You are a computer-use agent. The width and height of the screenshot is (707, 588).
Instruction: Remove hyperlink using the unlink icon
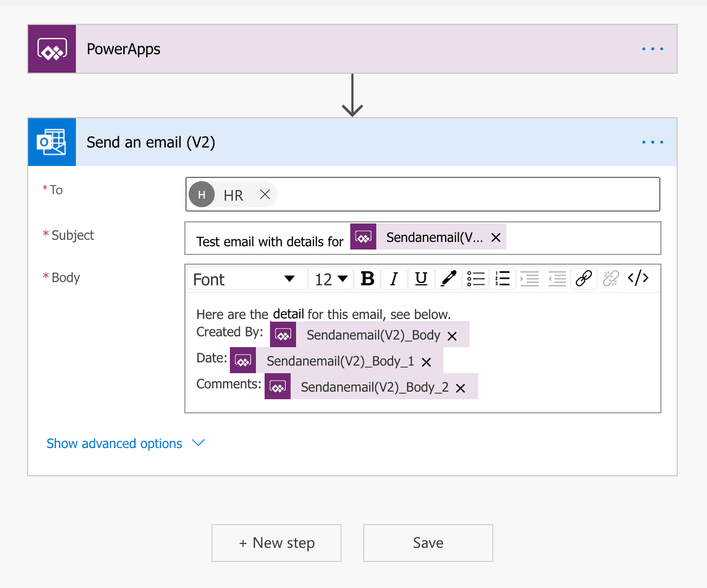click(611, 279)
